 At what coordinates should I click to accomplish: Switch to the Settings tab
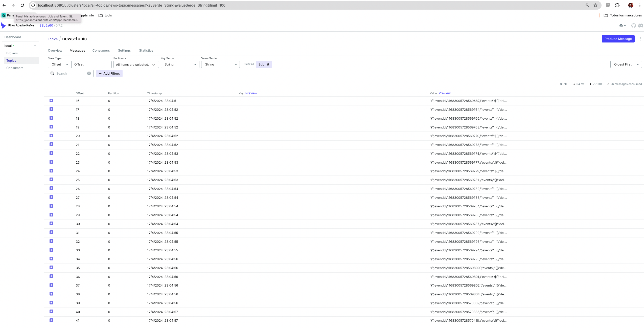click(124, 51)
